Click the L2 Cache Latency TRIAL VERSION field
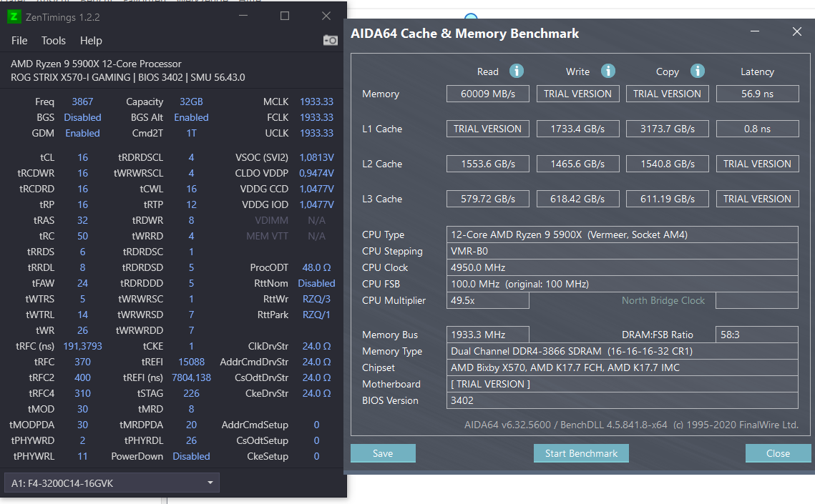 [x=757, y=164]
